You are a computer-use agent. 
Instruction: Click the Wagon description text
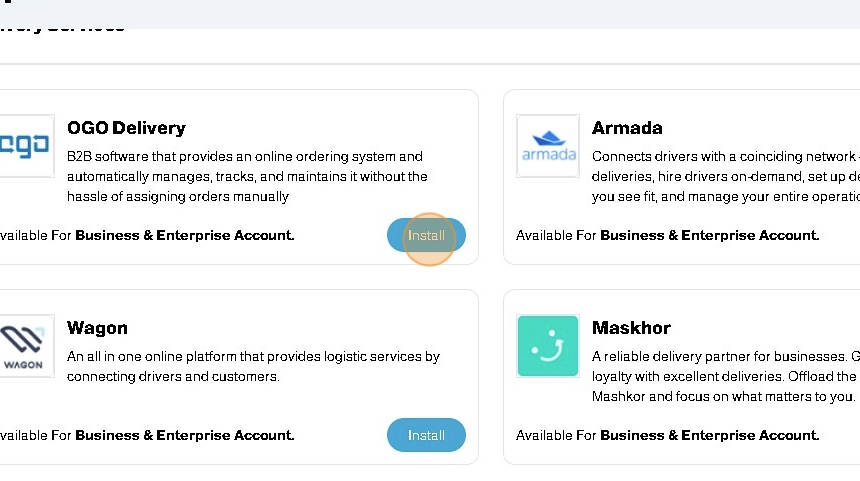point(253,366)
